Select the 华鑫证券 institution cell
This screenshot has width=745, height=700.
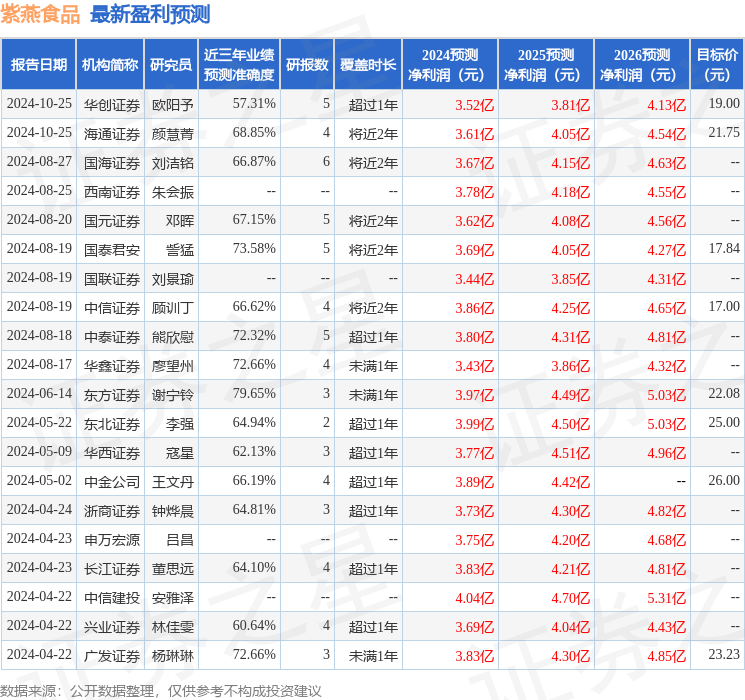pos(112,366)
